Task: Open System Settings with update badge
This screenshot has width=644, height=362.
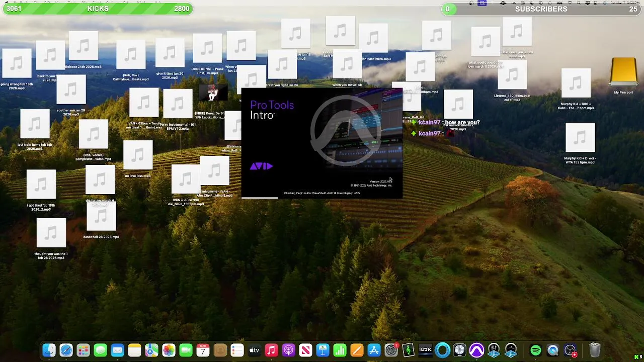Action: pos(391,350)
